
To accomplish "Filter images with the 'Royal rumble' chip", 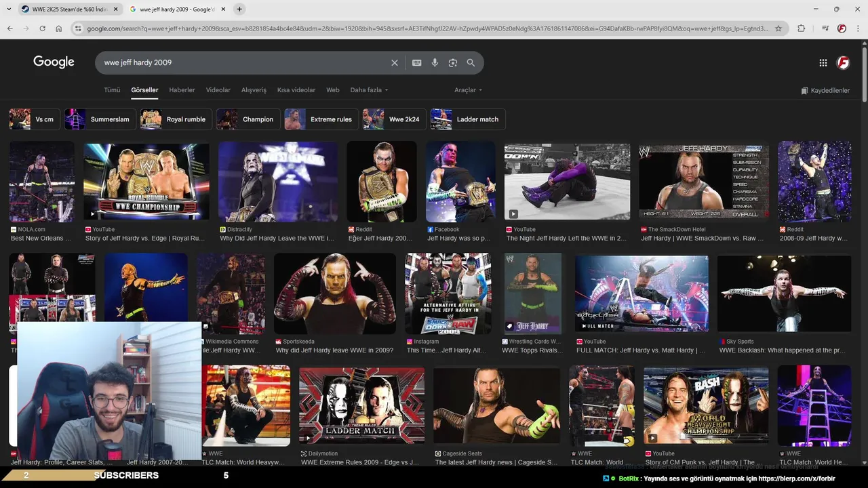I will pos(176,119).
